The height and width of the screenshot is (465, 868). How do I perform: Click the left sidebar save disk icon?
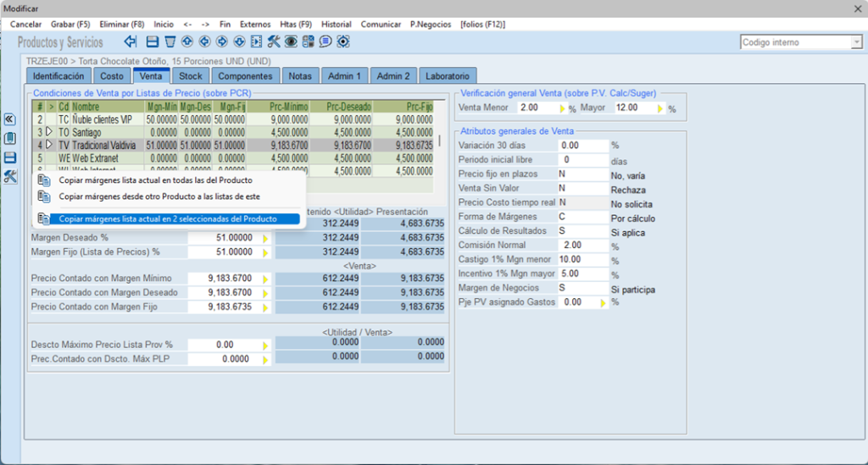point(10,158)
